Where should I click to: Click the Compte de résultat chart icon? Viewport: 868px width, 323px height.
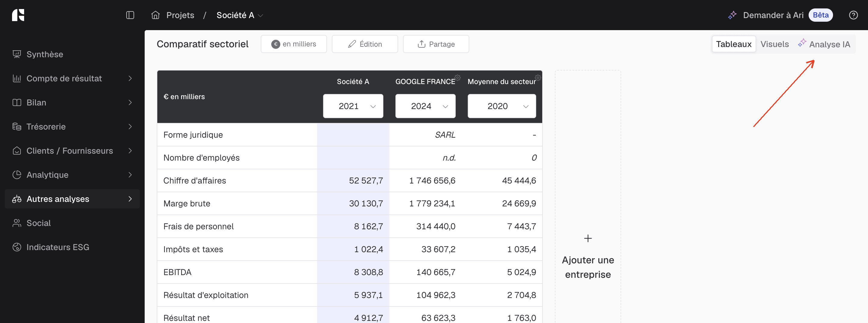click(17, 78)
